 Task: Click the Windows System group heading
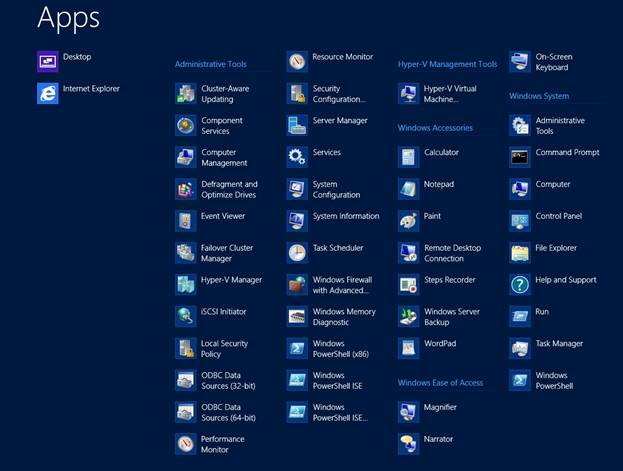[539, 96]
